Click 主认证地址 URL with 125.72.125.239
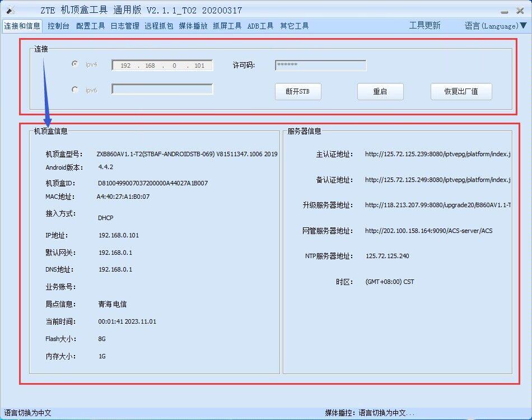532x420 pixels. click(x=438, y=154)
